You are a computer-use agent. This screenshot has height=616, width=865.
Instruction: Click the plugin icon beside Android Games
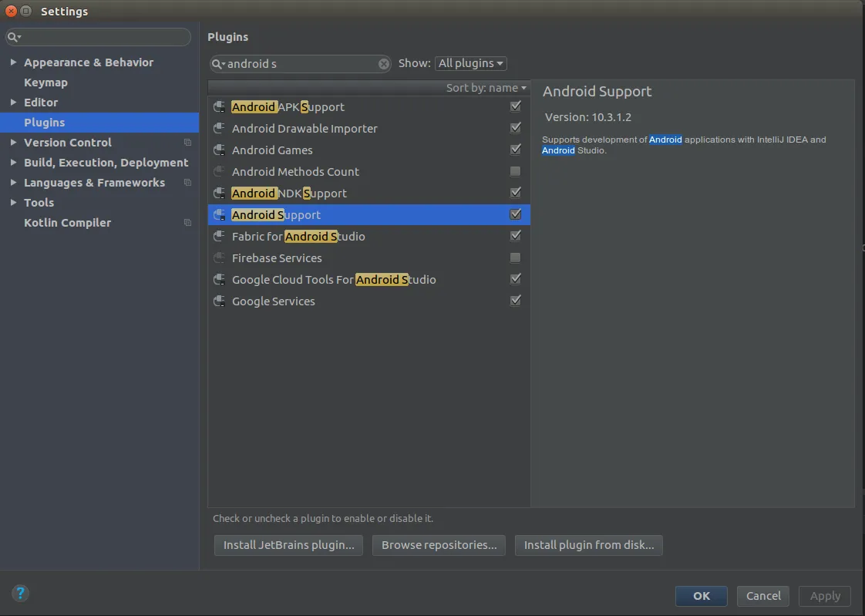219,150
